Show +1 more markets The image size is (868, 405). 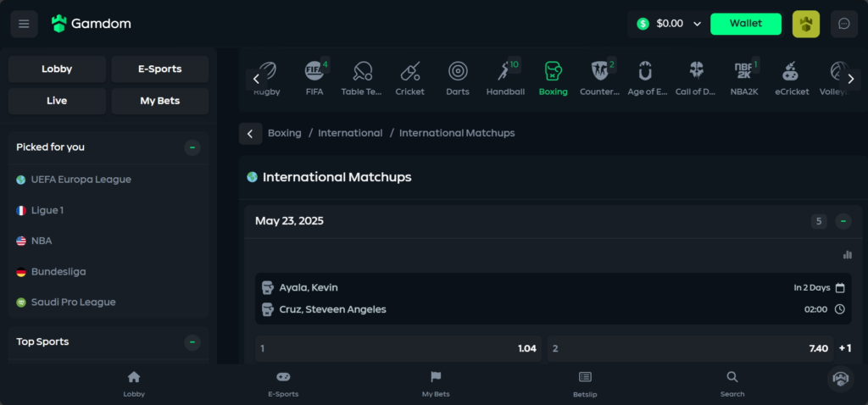click(845, 348)
